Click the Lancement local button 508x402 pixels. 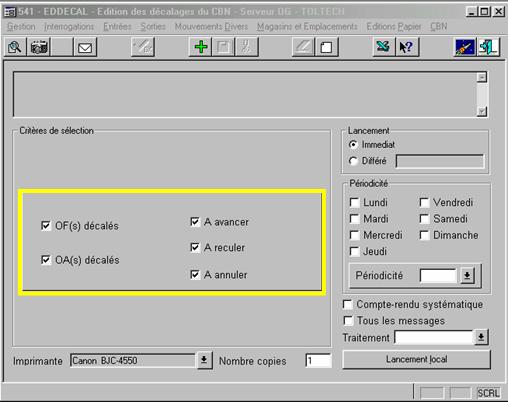point(417,359)
